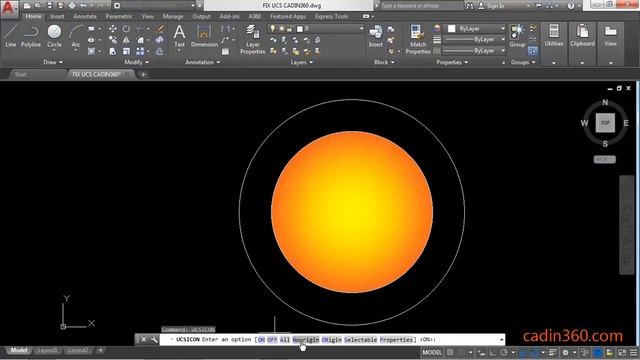Choose the Properties command option

(x=396, y=340)
